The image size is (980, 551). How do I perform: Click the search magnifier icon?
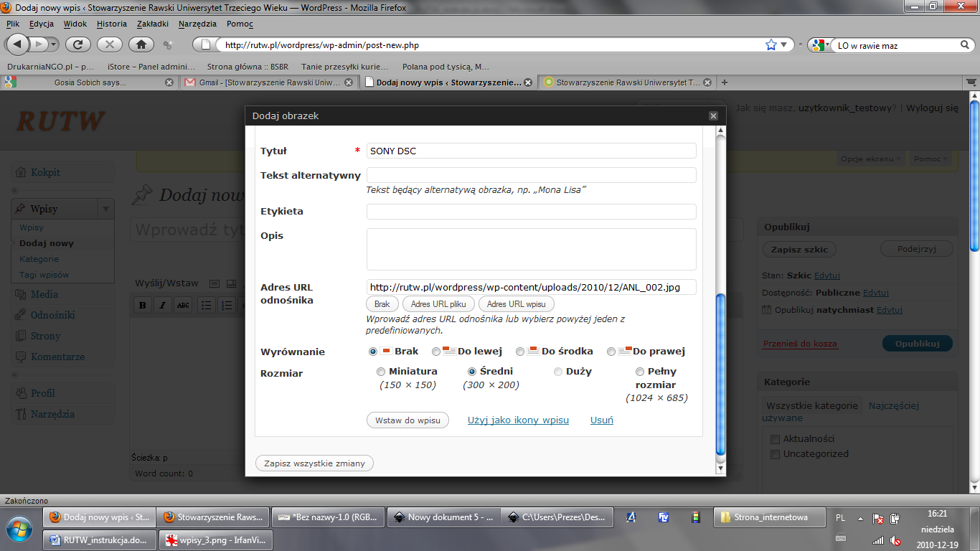965,45
